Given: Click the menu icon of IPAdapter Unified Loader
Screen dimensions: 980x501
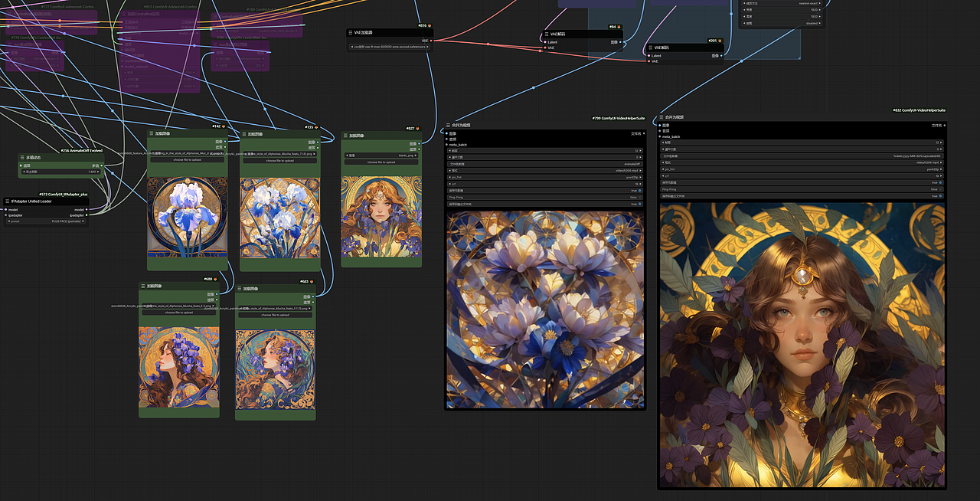Looking at the screenshot, I should [x=8, y=201].
